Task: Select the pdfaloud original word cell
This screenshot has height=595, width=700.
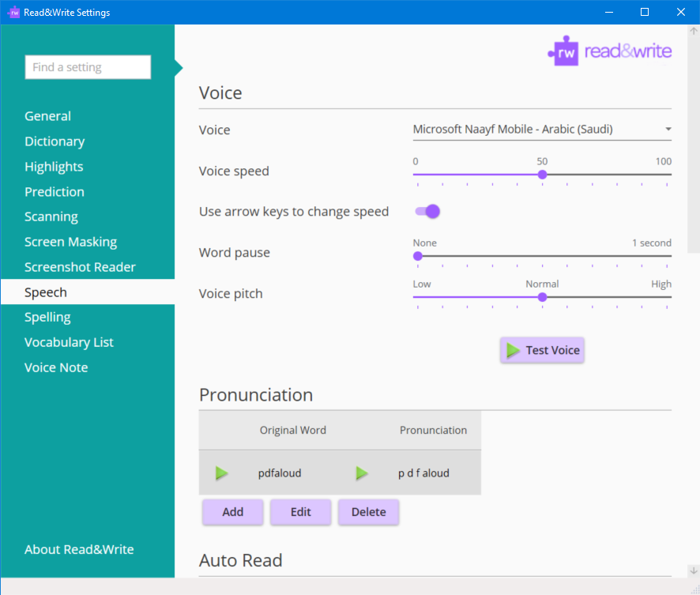Action: 280,473
